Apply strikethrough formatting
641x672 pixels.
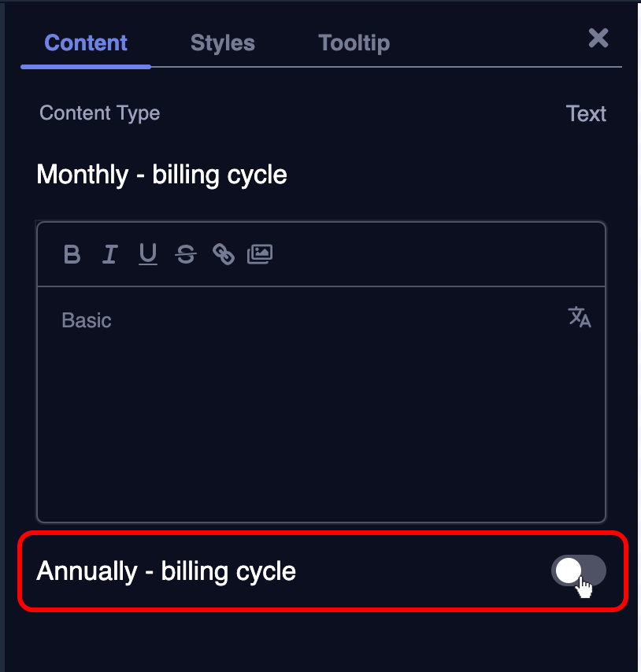186,254
